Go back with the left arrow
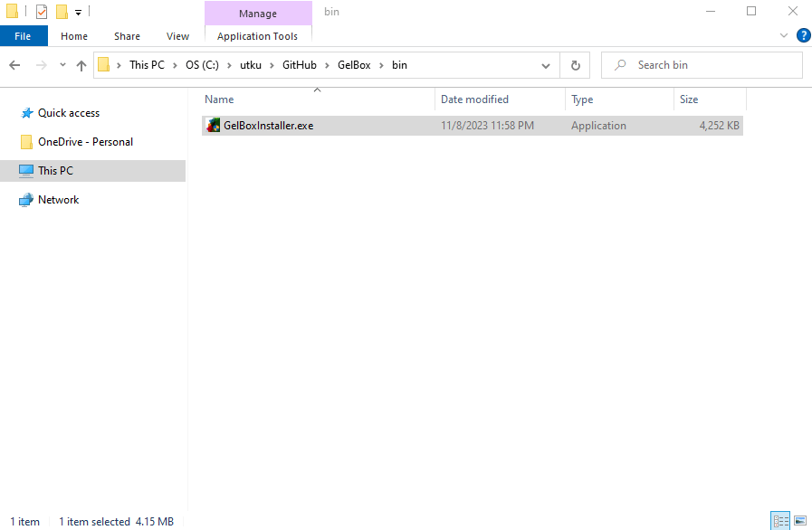 (15, 65)
